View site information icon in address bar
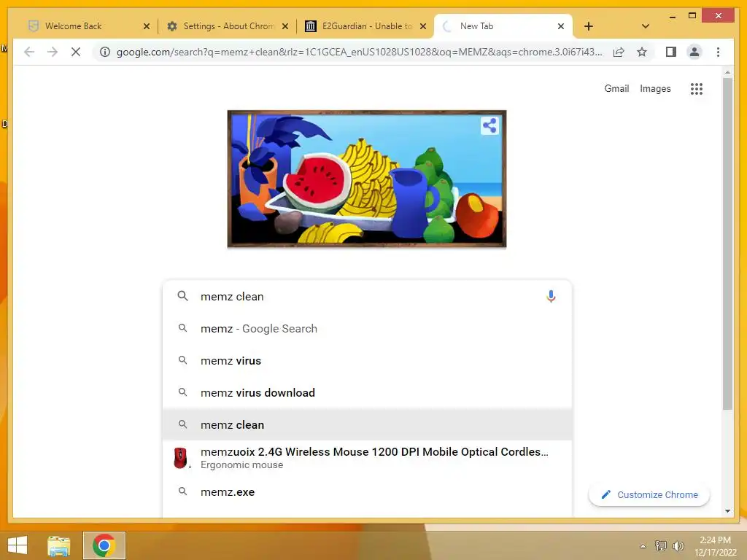The image size is (747, 560). point(105,52)
